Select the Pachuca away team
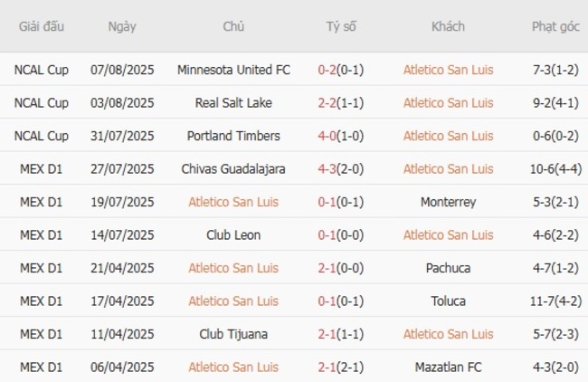Screen dimensions: 588x382 [x=448, y=268]
